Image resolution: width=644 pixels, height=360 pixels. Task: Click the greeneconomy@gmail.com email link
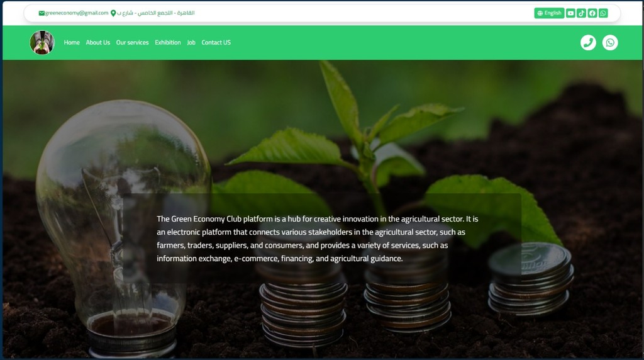click(76, 13)
